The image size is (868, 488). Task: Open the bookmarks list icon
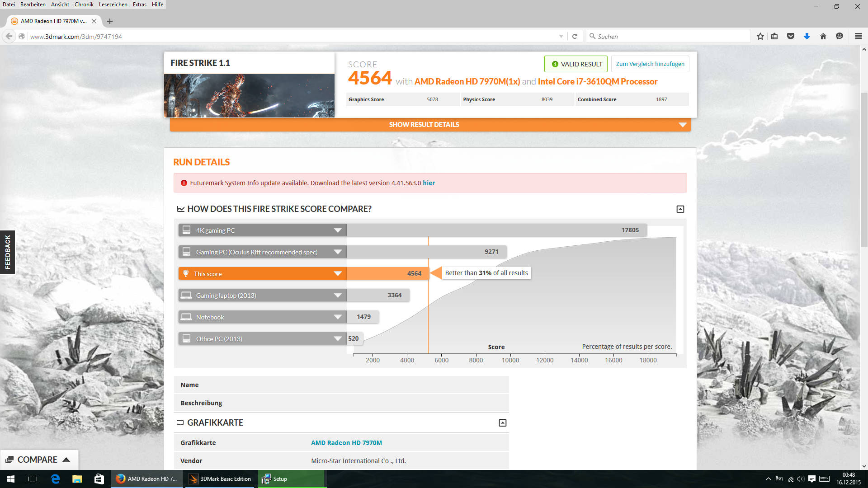[x=774, y=36]
